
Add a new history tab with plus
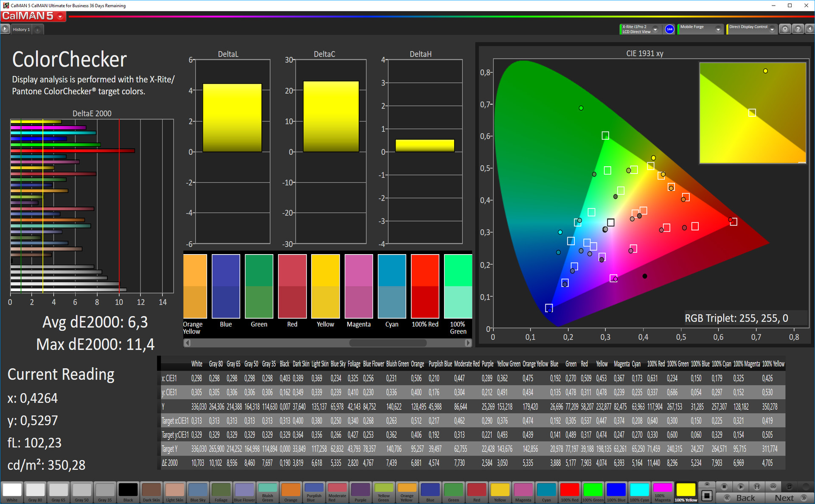[38, 30]
